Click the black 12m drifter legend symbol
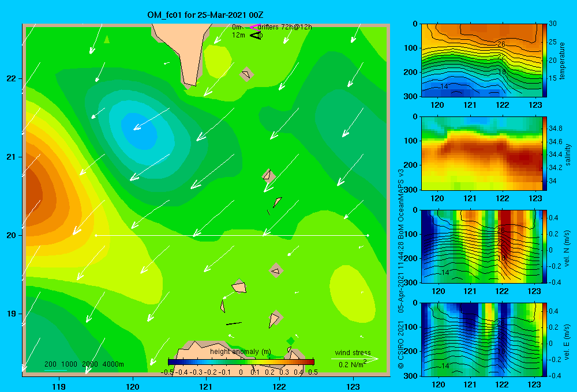Screen dimensions: 577x392 [256, 35]
